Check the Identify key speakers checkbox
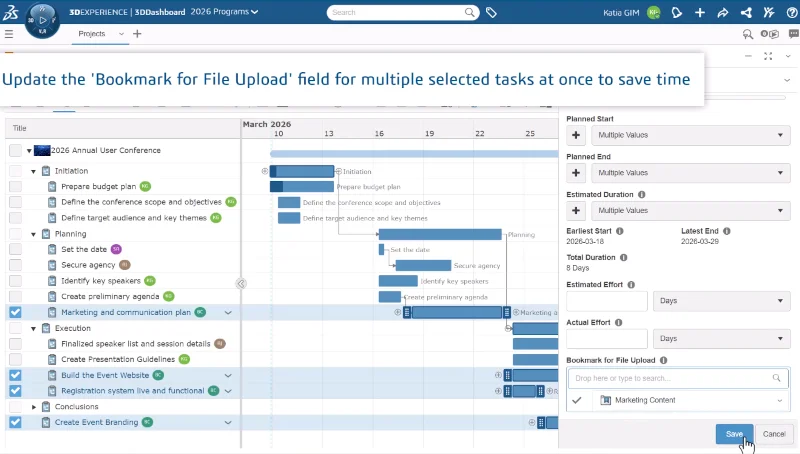 click(15, 281)
